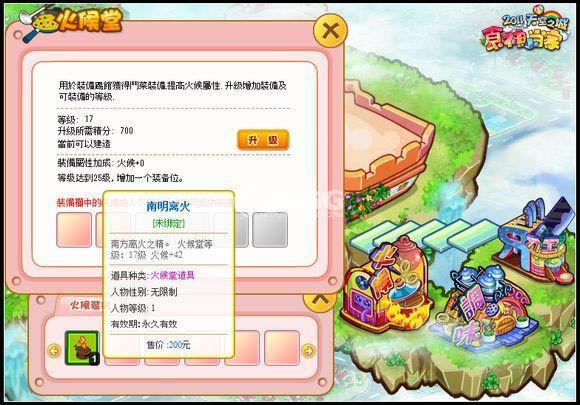This screenshot has width=580, height=405.
Task: Go to the previous inventory page using the left arrow
Action: 54,350
